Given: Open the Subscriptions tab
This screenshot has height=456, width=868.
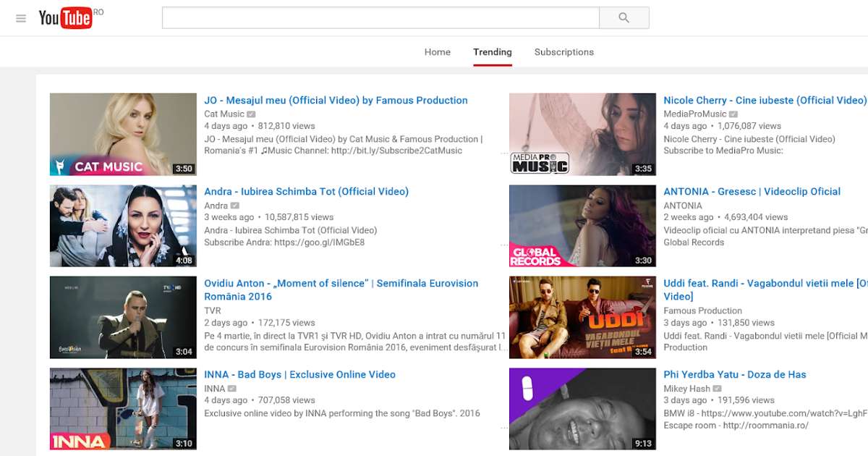Looking at the screenshot, I should [564, 52].
